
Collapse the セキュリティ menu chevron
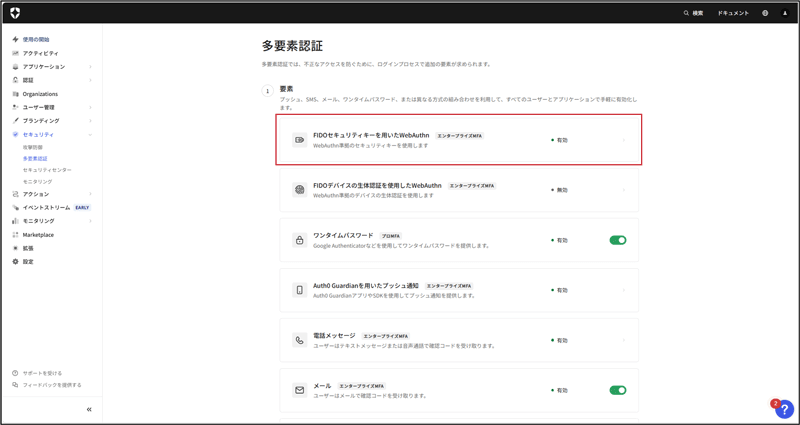tap(90, 135)
